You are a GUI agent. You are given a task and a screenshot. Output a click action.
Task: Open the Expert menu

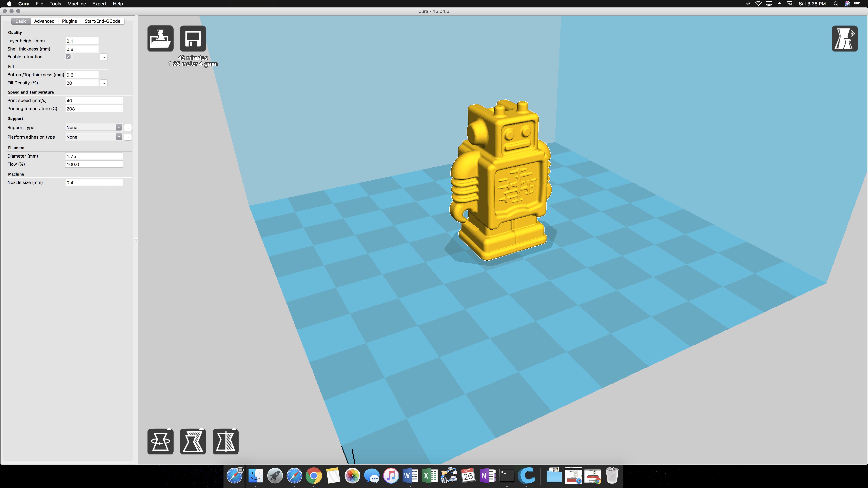(x=99, y=4)
